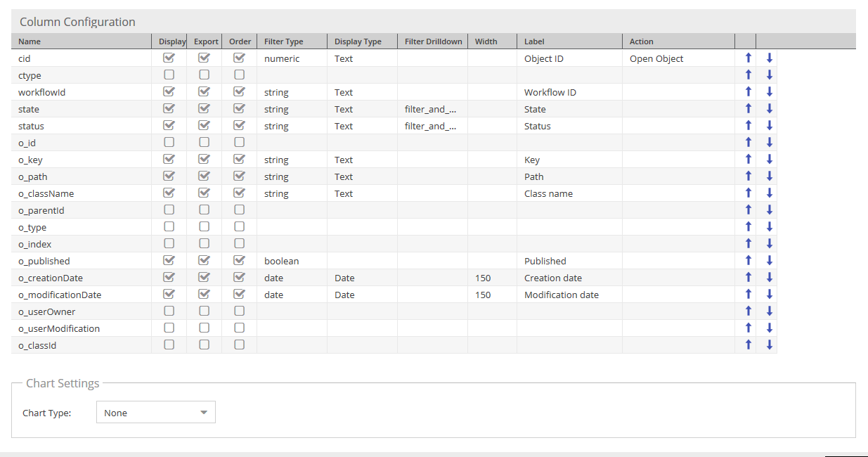Edit Display Type cell for o_creationDate
The height and width of the screenshot is (457, 868).
[x=361, y=278]
